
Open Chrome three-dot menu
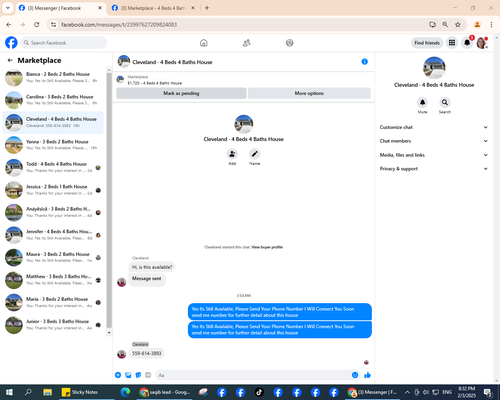[x=491, y=25]
